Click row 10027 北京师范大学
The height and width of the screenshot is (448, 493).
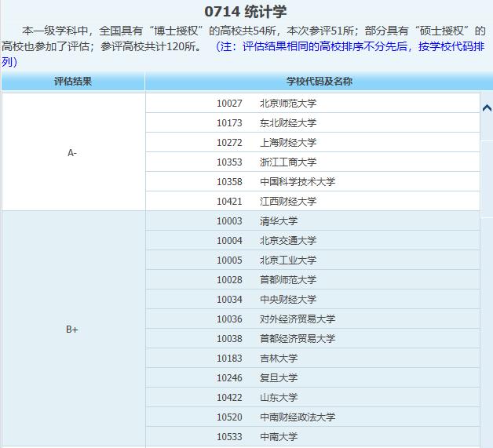pyautogui.click(x=312, y=103)
